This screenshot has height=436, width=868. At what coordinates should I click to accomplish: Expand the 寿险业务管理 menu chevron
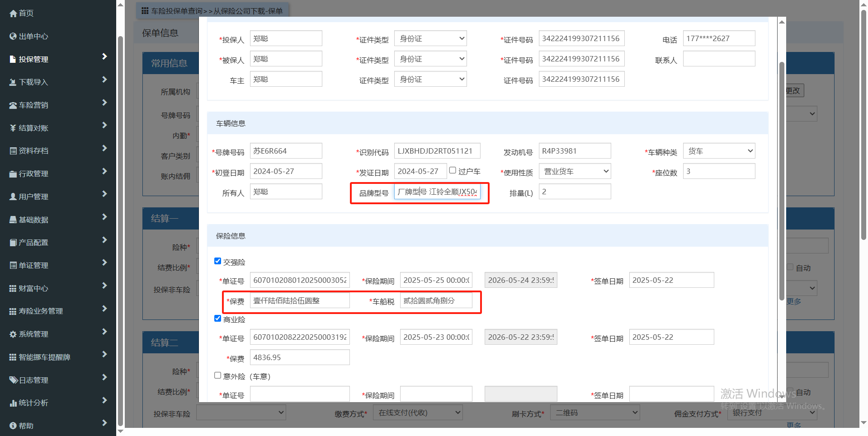pyautogui.click(x=104, y=309)
